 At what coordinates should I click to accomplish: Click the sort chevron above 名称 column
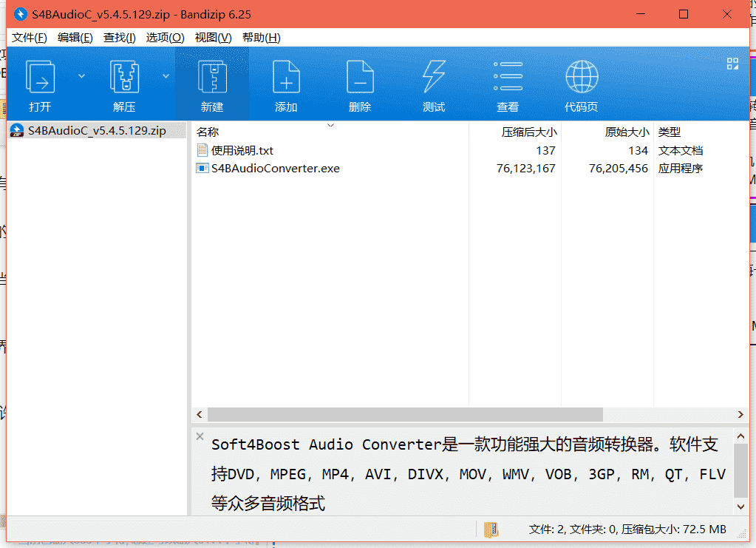click(x=331, y=126)
